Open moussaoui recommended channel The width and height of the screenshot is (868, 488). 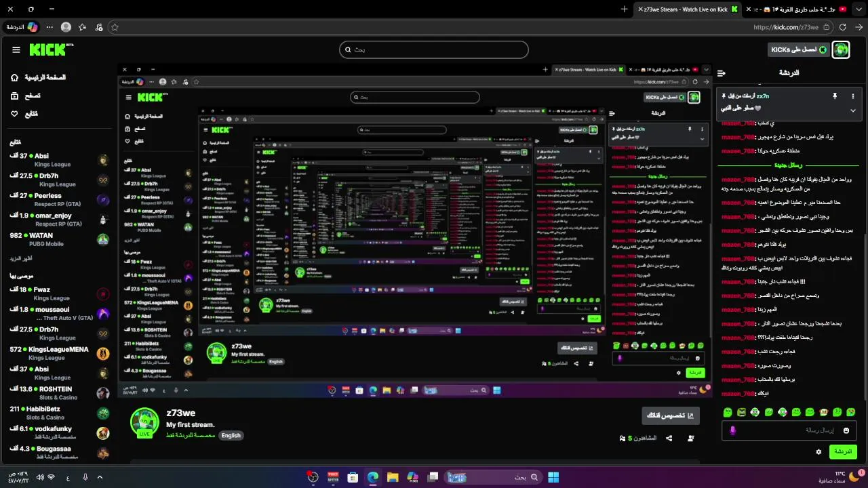click(x=59, y=313)
